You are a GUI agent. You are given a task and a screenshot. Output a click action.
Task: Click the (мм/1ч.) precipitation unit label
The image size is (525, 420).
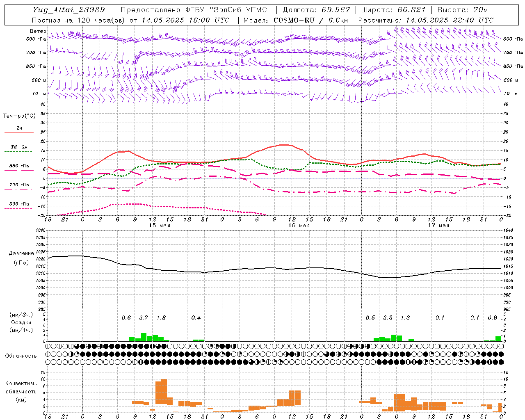click(21, 330)
